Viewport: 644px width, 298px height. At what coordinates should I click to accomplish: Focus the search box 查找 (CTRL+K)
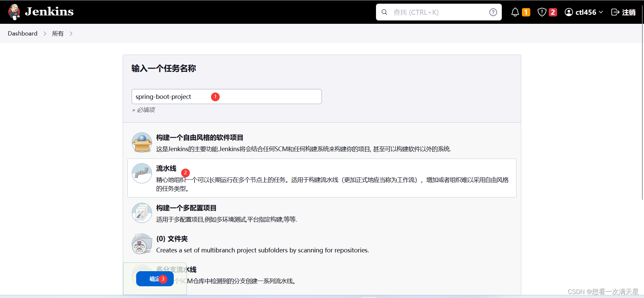click(439, 12)
